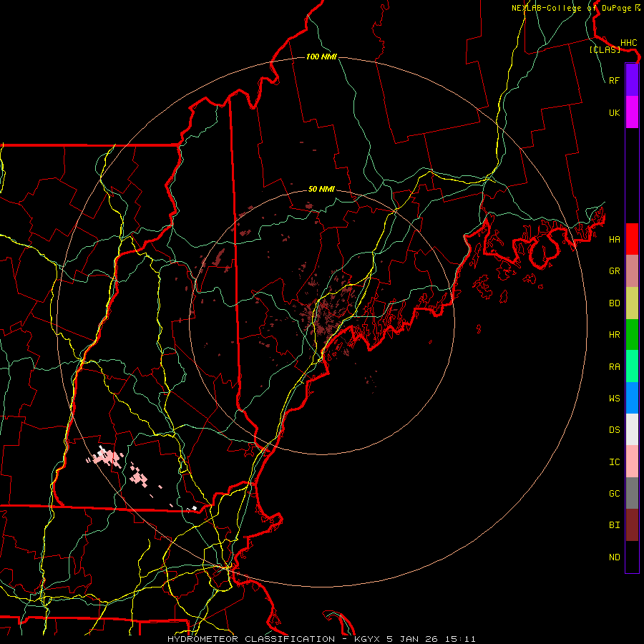Click the RA legend label
This screenshot has height=644, width=644.
[614, 367]
